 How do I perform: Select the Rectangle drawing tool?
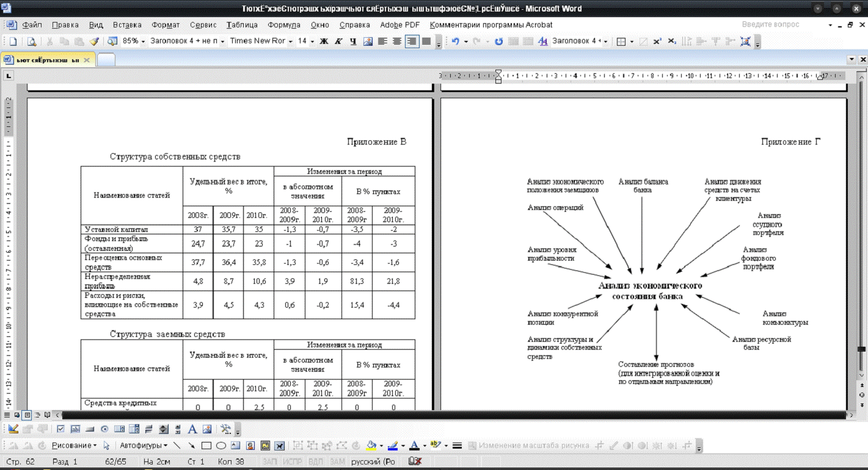[206, 445]
